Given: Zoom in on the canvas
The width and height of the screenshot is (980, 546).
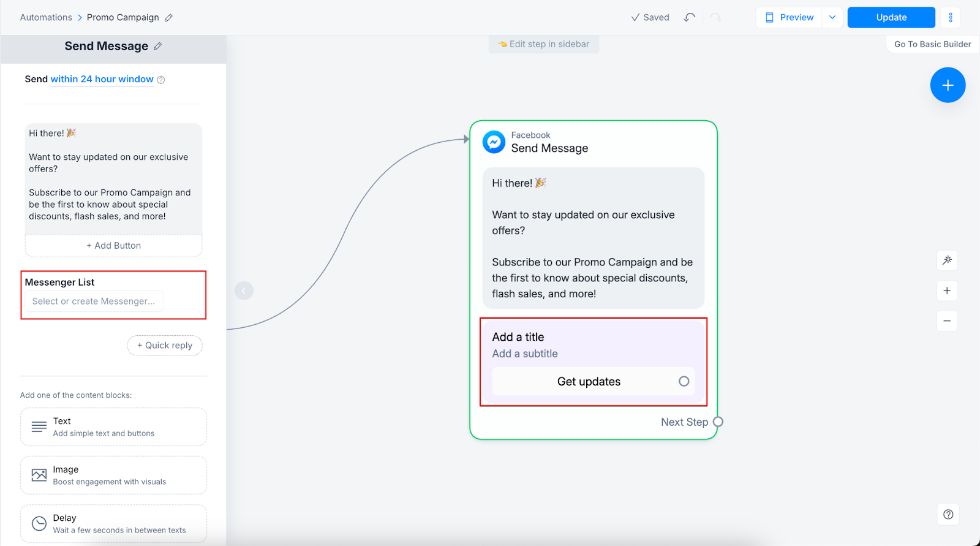Looking at the screenshot, I should [947, 290].
